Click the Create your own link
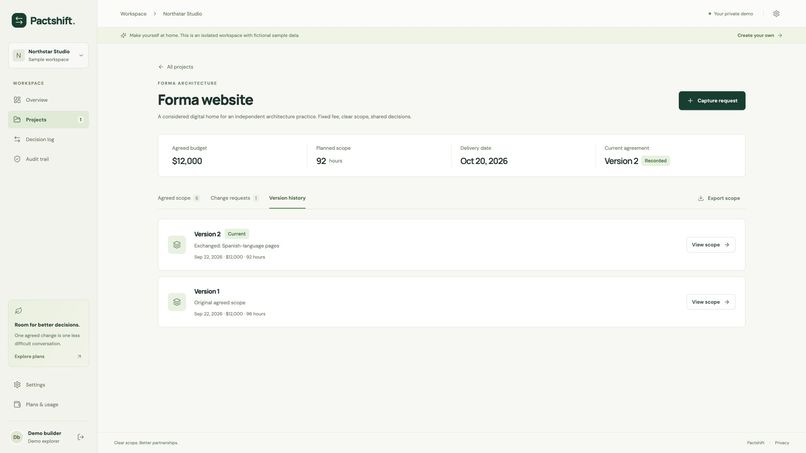Image resolution: width=806 pixels, height=453 pixels. coord(760,35)
